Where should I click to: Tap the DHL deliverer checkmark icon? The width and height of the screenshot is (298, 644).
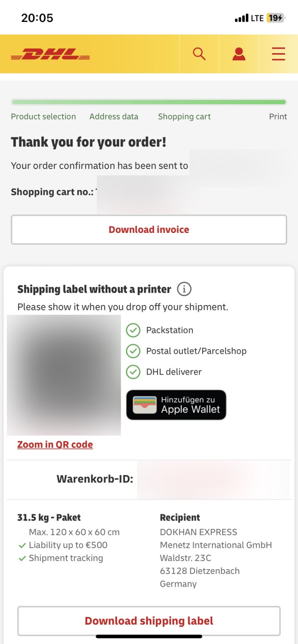tap(133, 372)
